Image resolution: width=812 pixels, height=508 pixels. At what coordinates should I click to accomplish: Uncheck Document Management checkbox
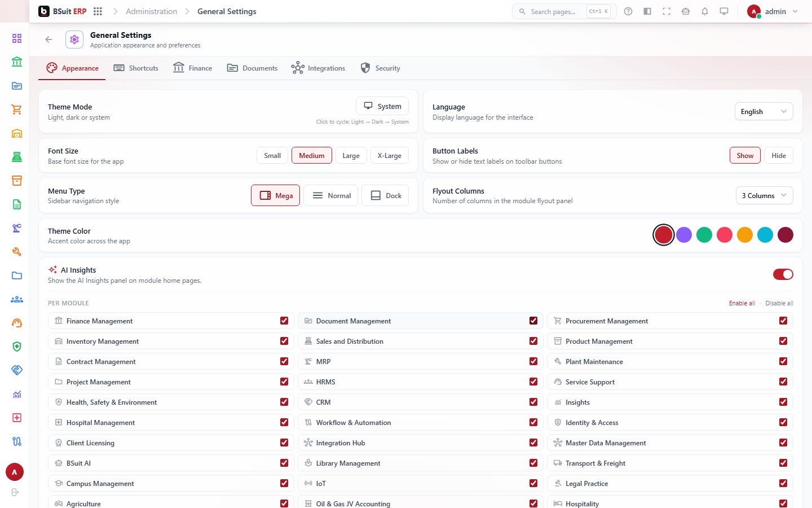533,321
